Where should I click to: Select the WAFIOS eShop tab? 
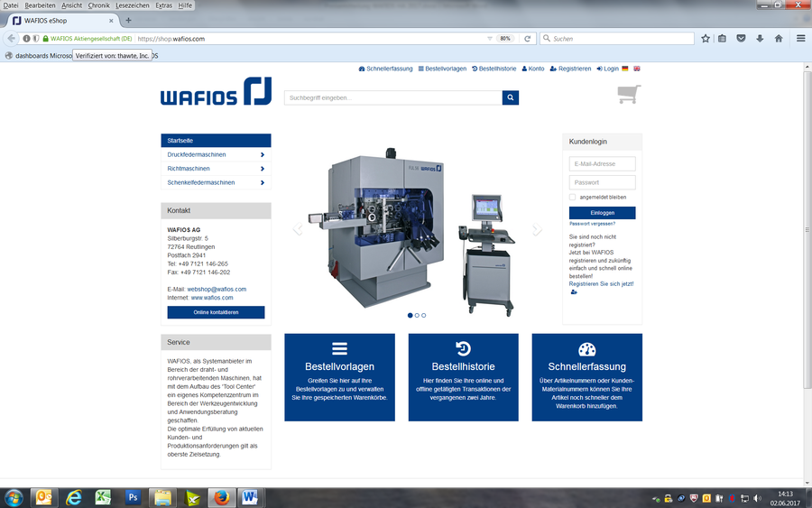[60, 21]
